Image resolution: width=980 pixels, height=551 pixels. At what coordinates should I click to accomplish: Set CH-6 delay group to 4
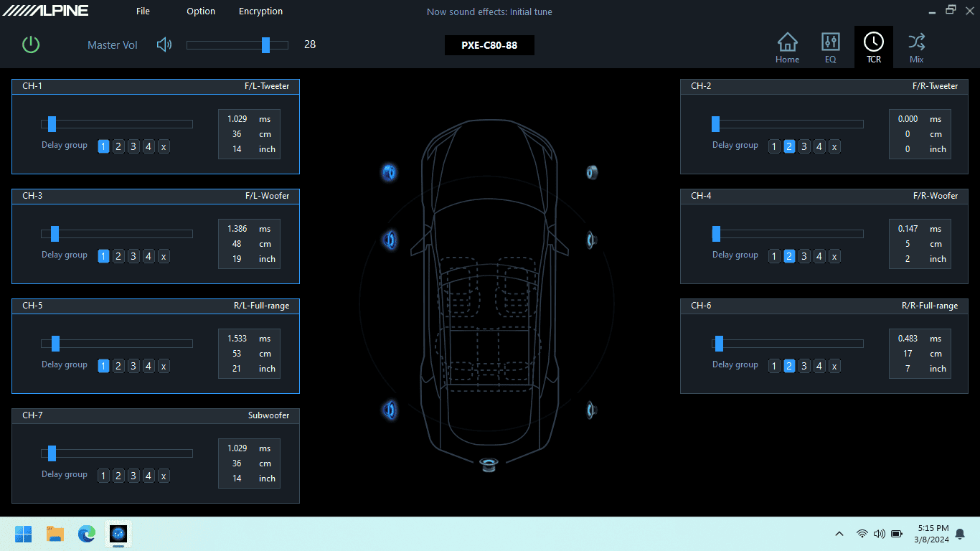[819, 366]
